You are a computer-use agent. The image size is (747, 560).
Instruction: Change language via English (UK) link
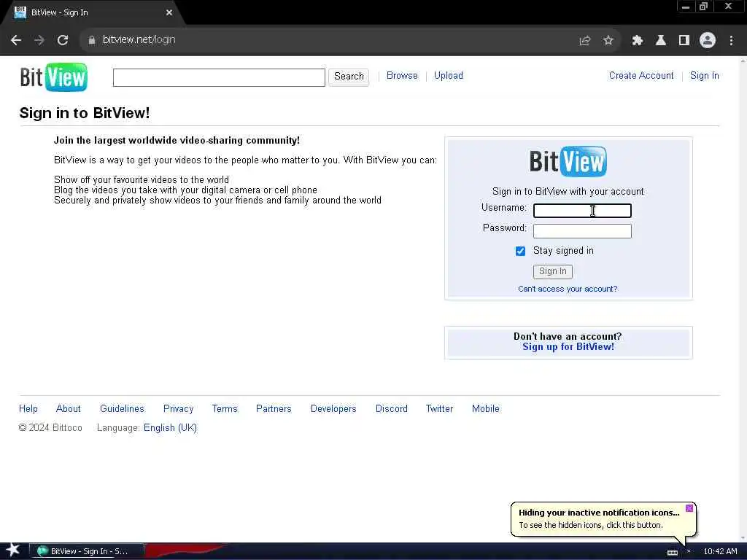point(170,427)
